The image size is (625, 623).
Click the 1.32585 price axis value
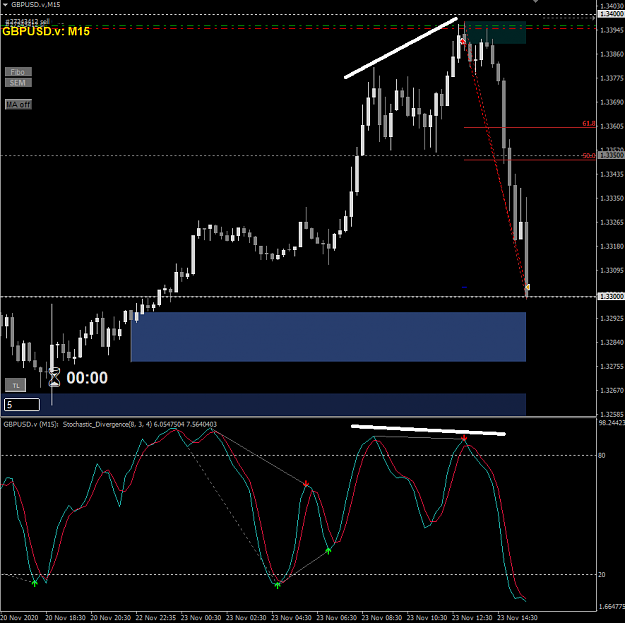[611, 414]
